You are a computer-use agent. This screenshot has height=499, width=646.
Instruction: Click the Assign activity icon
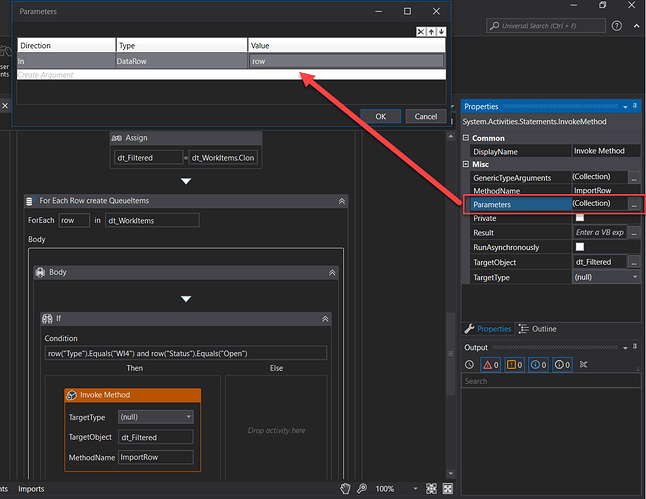tap(117, 138)
